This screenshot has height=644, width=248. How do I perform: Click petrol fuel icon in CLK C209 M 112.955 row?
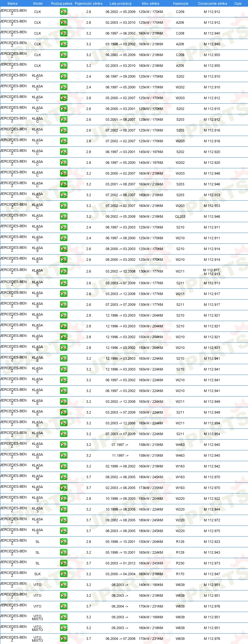[64, 55]
